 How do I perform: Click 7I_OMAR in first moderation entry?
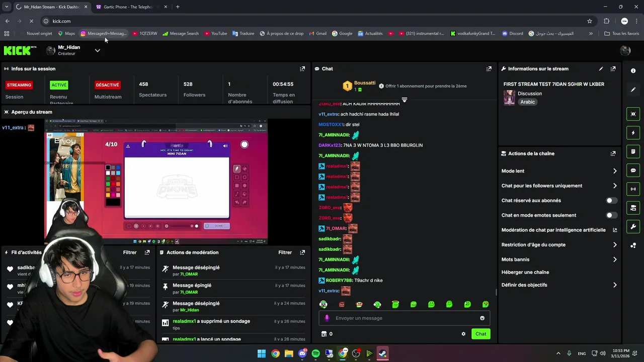tap(189, 275)
